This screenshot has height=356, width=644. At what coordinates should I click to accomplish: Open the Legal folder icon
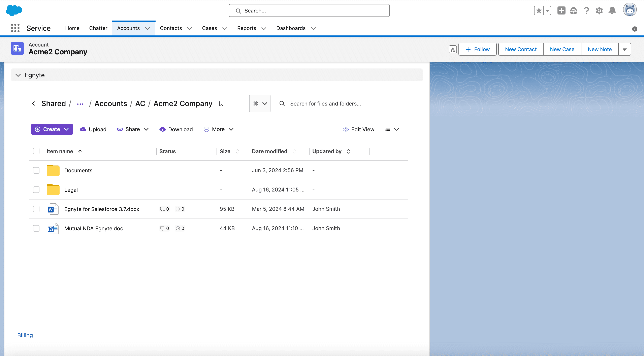53,190
